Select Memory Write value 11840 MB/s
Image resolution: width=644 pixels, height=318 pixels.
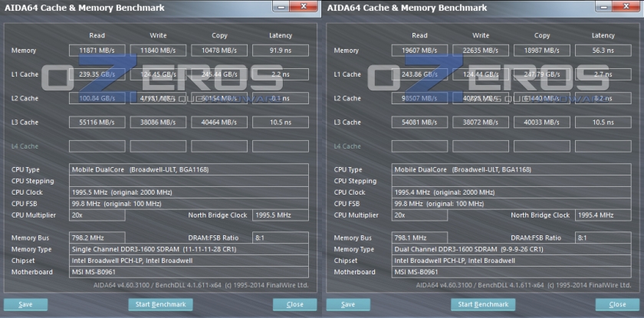[x=158, y=51]
